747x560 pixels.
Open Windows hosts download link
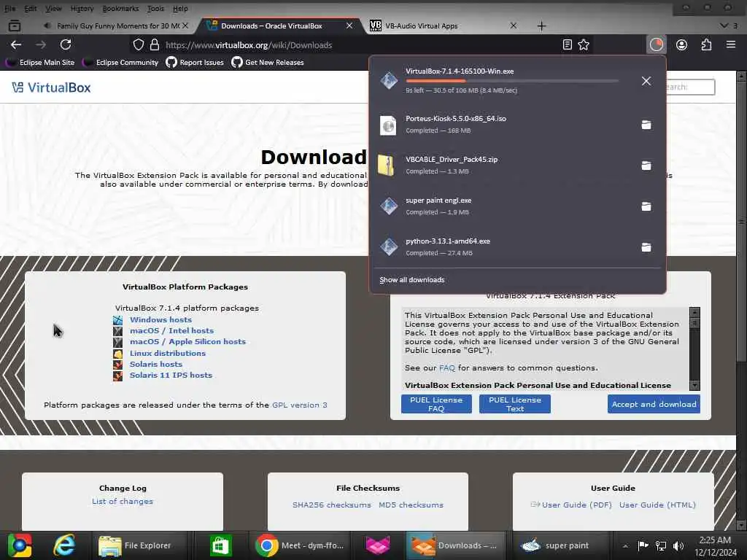click(160, 319)
